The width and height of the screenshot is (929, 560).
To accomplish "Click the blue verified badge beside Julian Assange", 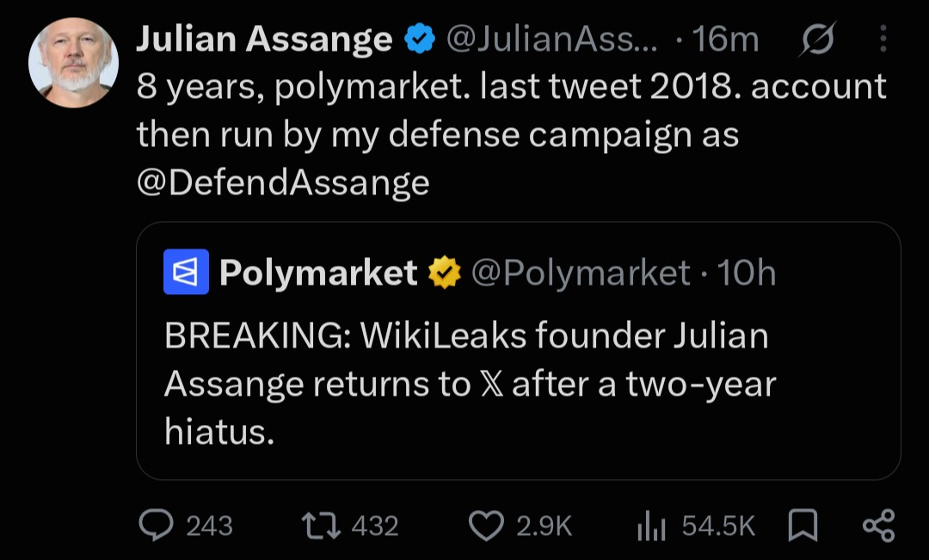I will (x=420, y=39).
